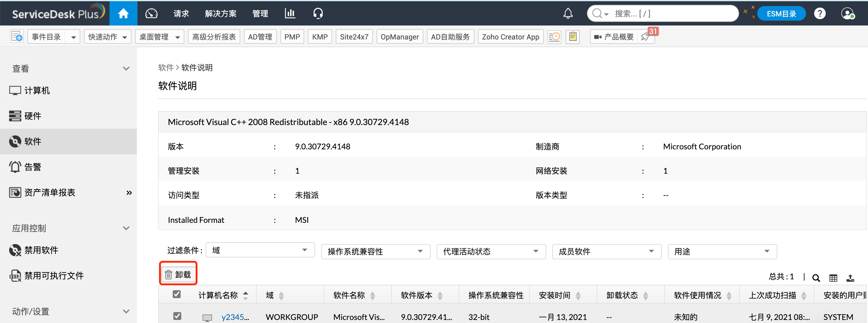The image size is (868, 323).
Task: Open the search magnifier near 总共:1
Action: [x=816, y=278]
